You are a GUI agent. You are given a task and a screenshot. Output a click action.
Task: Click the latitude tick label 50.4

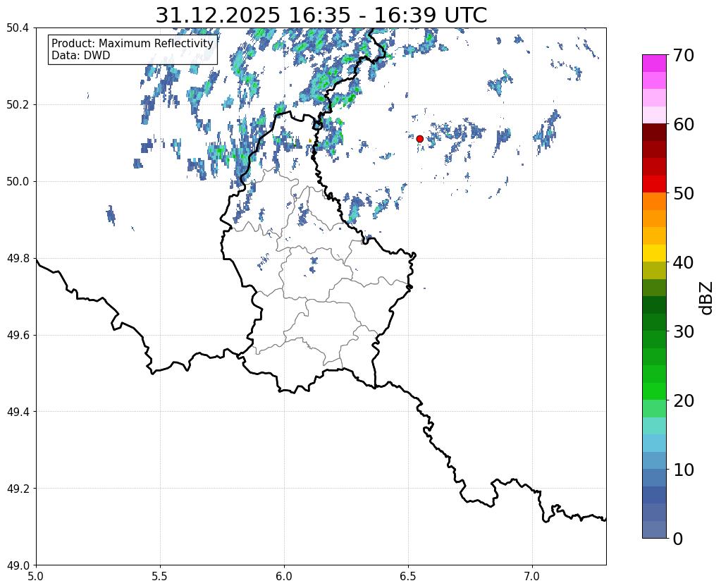(x=18, y=28)
